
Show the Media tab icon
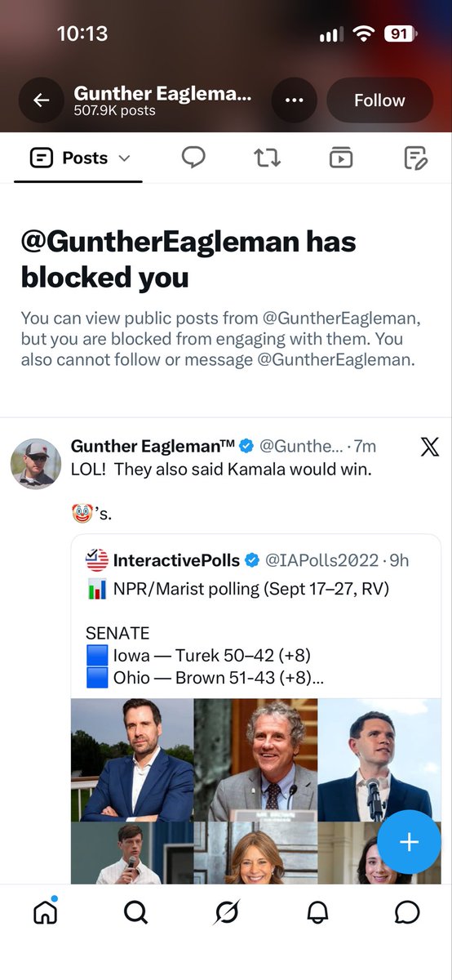click(341, 158)
